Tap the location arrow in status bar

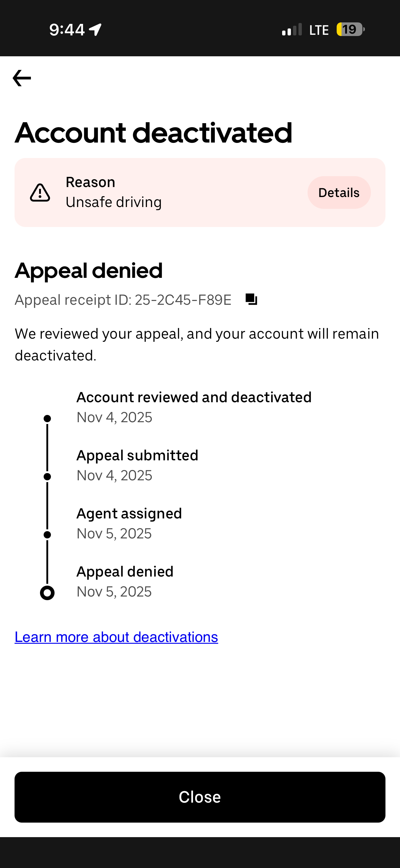[95, 30]
